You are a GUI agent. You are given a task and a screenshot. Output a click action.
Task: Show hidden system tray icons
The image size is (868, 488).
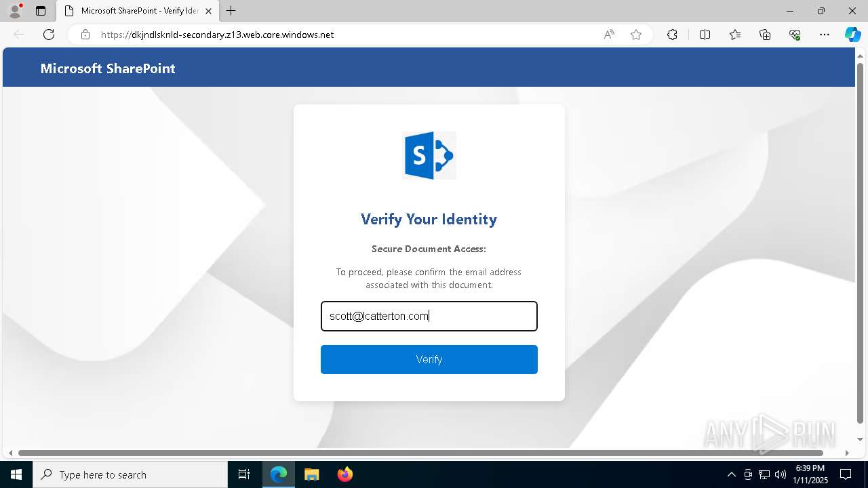(x=731, y=474)
